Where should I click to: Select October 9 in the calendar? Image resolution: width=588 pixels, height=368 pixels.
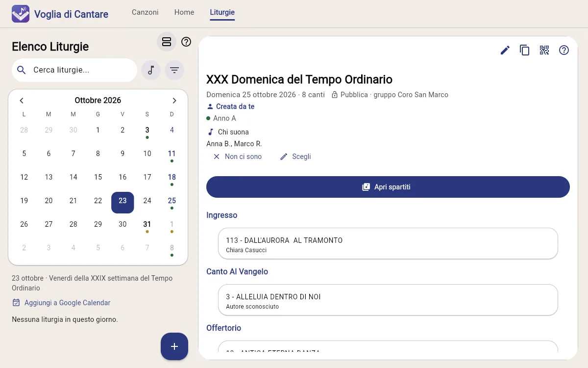point(122,154)
